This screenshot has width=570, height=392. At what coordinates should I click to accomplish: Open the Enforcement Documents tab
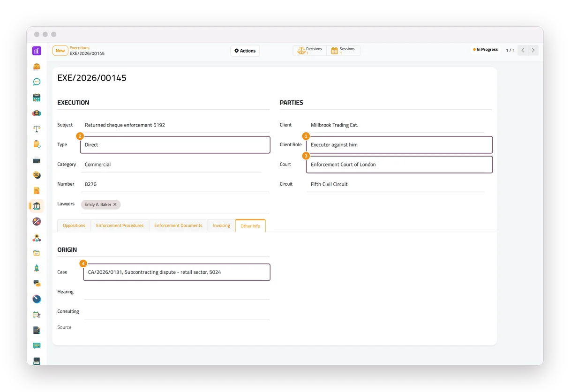point(178,226)
